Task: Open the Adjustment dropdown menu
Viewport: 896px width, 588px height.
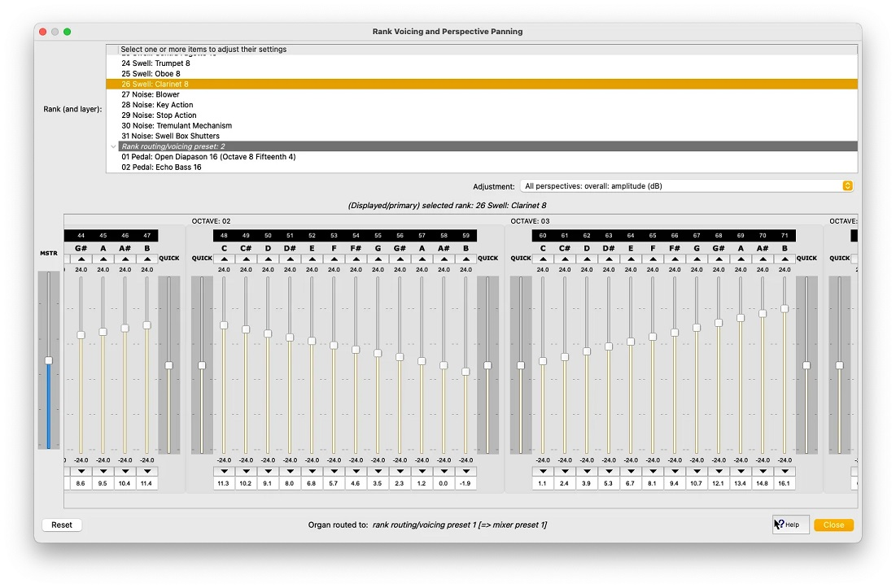Action: point(687,186)
